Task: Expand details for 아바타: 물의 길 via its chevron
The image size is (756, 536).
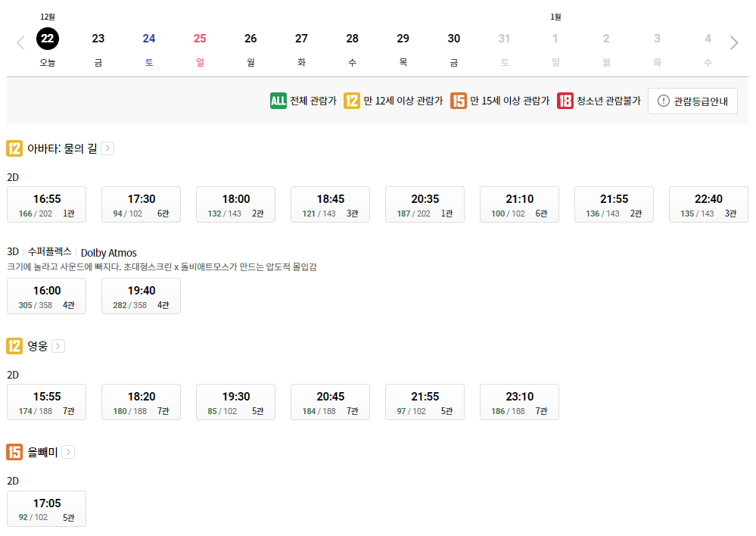Action: tap(107, 148)
